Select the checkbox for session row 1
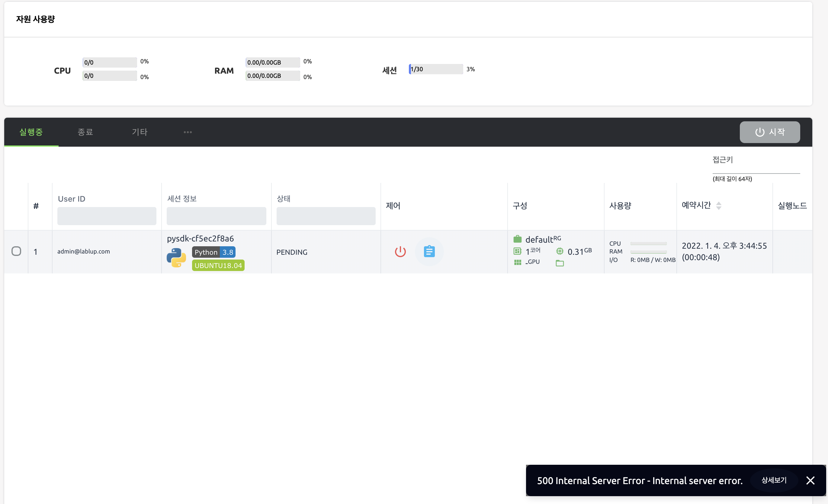The height and width of the screenshot is (504, 828). point(17,251)
